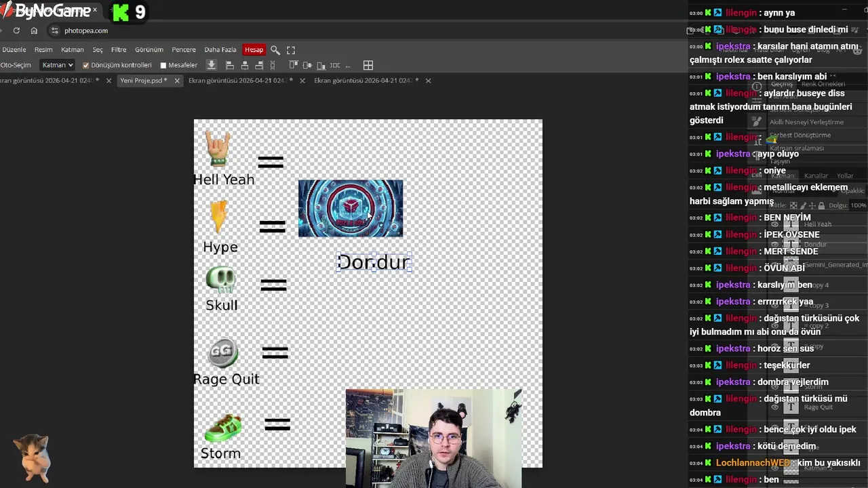Click LochlannachWEB username in chat
The height and width of the screenshot is (488, 868).
pos(753,463)
